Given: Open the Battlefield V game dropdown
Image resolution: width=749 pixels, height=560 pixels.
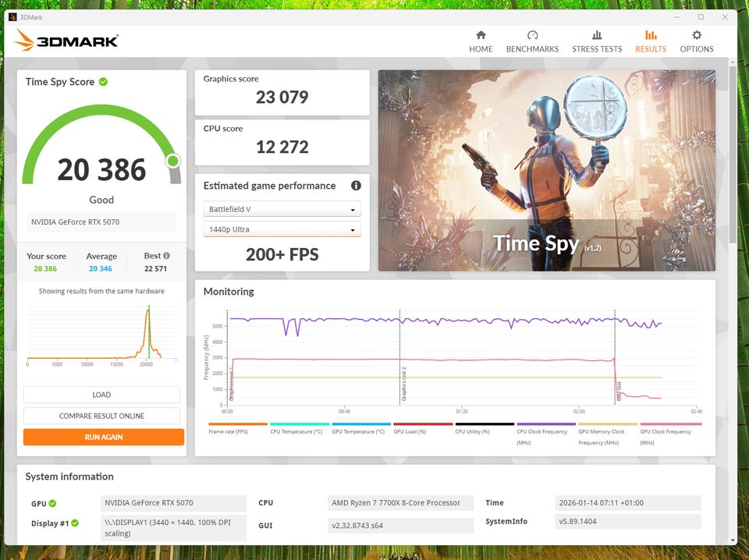Looking at the screenshot, I should coord(282,209).
